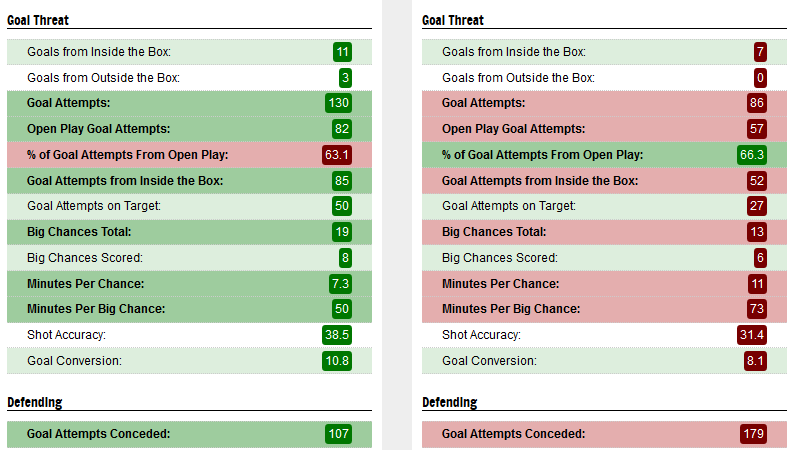This screenshot has height=450, width=796.
Task: Select right 'Goals from Outside the Box' row
Action: click(x=604, y=78)
